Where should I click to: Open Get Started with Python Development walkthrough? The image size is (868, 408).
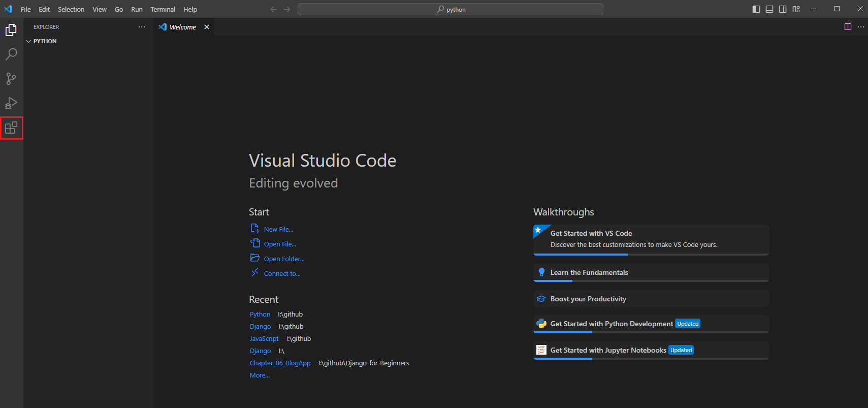pos(651,324)
